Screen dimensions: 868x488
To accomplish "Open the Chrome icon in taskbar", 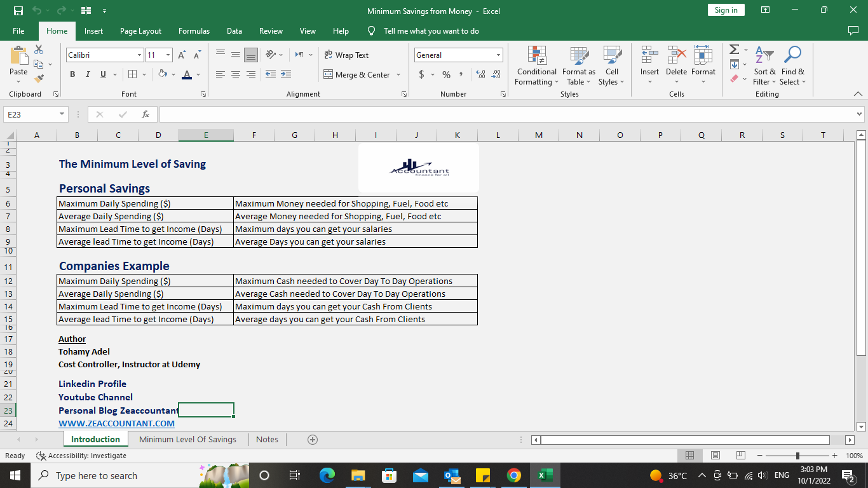I will tap(514, 475).
